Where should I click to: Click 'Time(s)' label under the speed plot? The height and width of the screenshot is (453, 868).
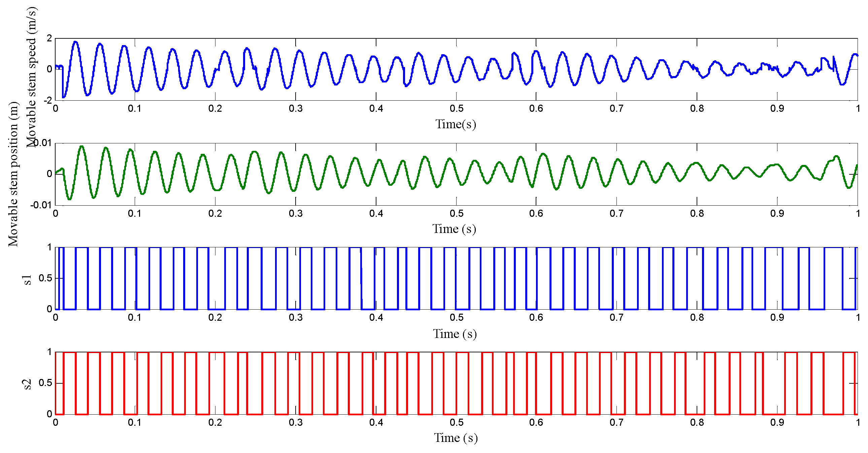456,124
